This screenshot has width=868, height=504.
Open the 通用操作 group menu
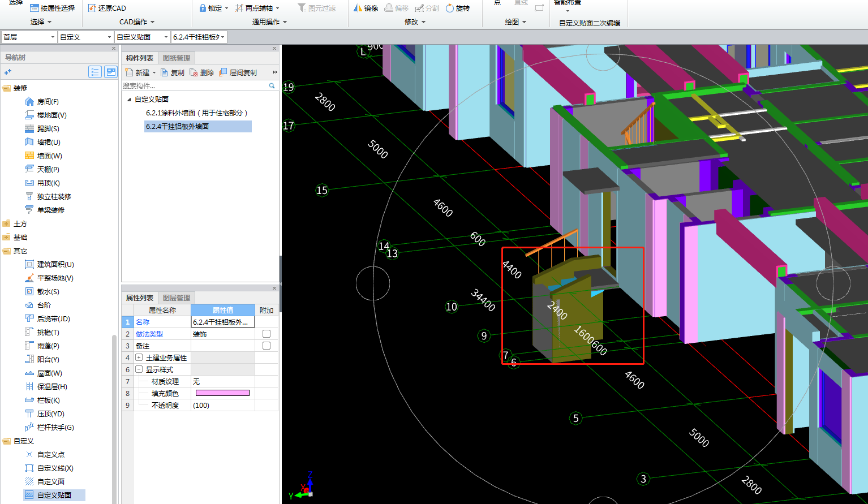[269, 22]
